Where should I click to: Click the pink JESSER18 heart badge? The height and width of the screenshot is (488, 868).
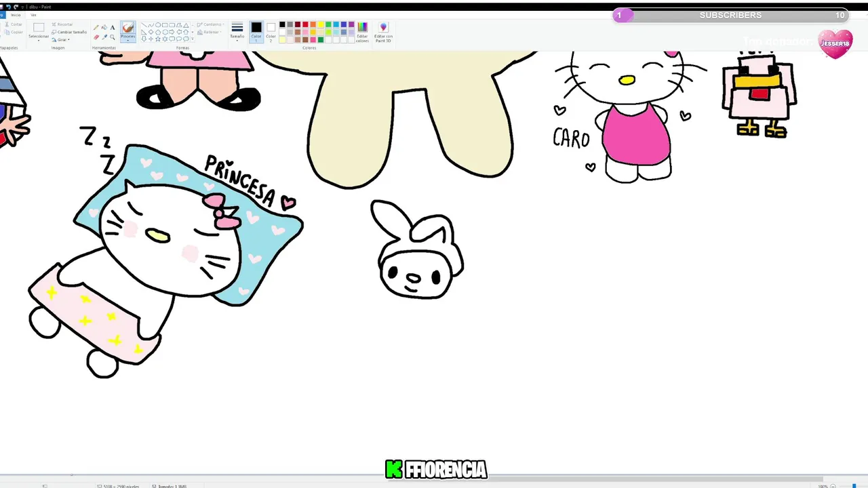click(835, 43)
